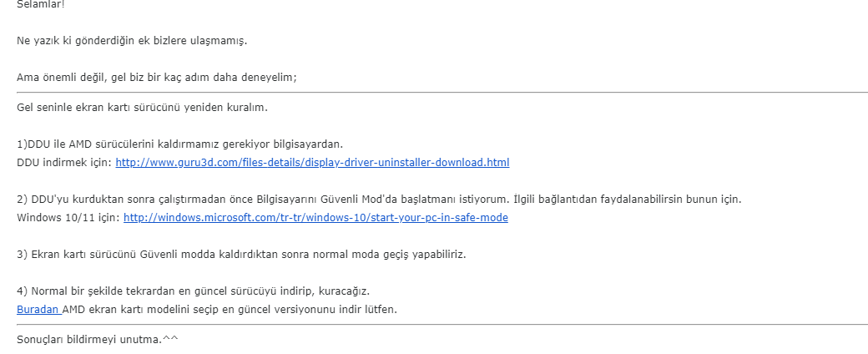Click step 3 about switching to normal mode
Screen dimensions: 868x354
[x=240, y=254]
